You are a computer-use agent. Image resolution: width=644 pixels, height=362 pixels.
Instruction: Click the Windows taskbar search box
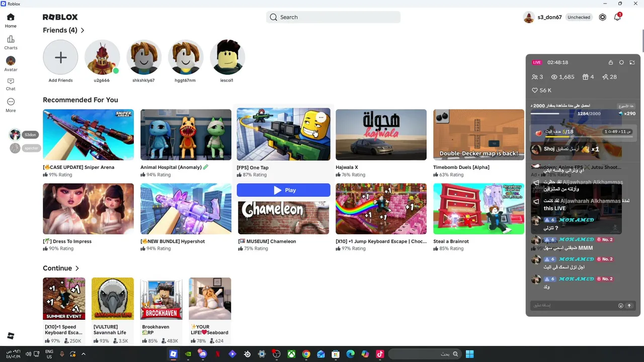[x=425, y=354]
